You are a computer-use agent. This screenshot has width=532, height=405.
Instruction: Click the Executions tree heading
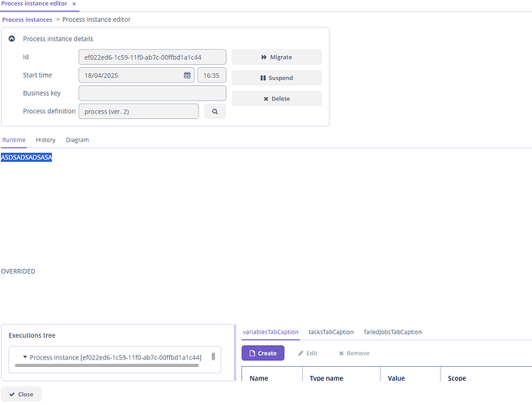click(32, 335)
